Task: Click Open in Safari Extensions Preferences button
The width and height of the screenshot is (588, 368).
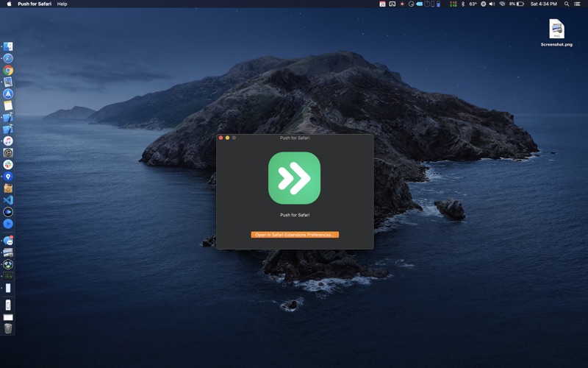Action: tap(295, 235)
